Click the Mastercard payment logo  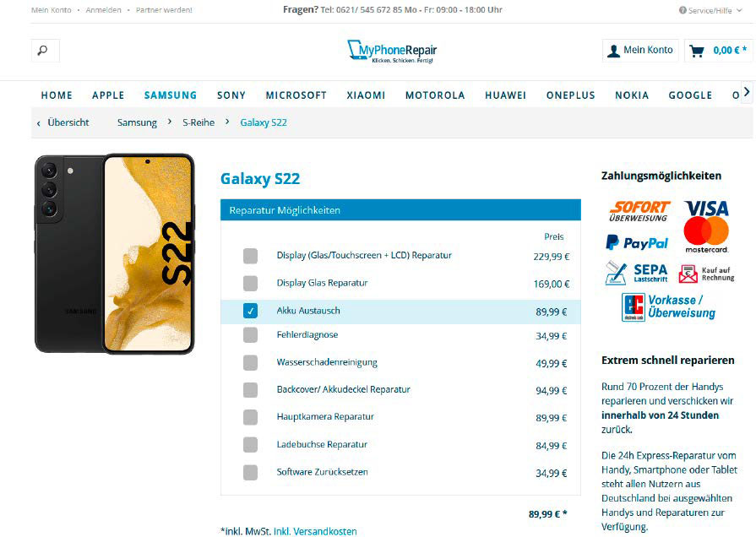tap(706, 234)
